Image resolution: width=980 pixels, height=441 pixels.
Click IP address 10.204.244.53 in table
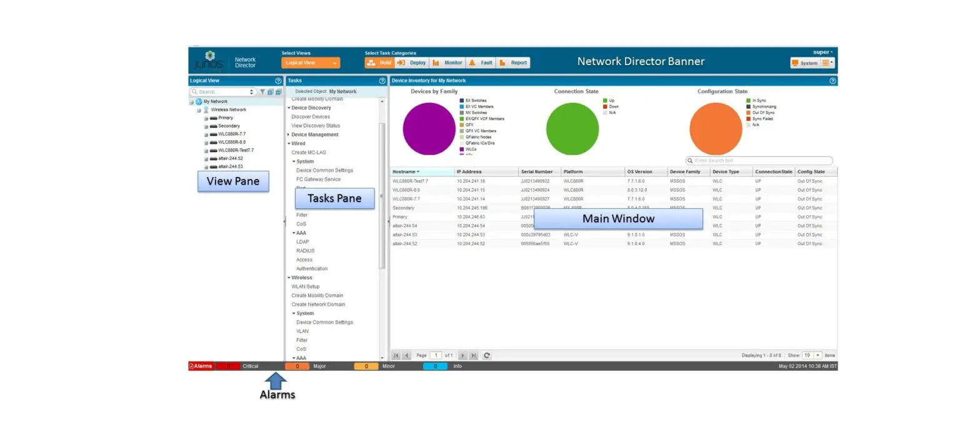click(471, 235)
